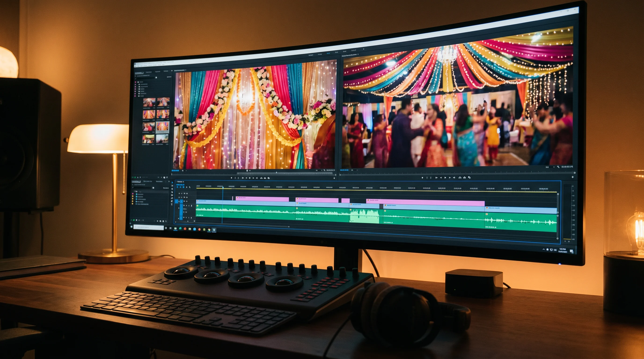Step forward one frame in Program monitor
This screenshot has width=644, height=359.
pyautogui.click(x=450, y=178)
